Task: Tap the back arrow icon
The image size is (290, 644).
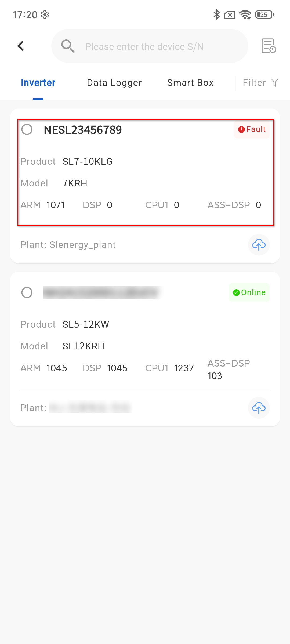Action: pos(21,46)
